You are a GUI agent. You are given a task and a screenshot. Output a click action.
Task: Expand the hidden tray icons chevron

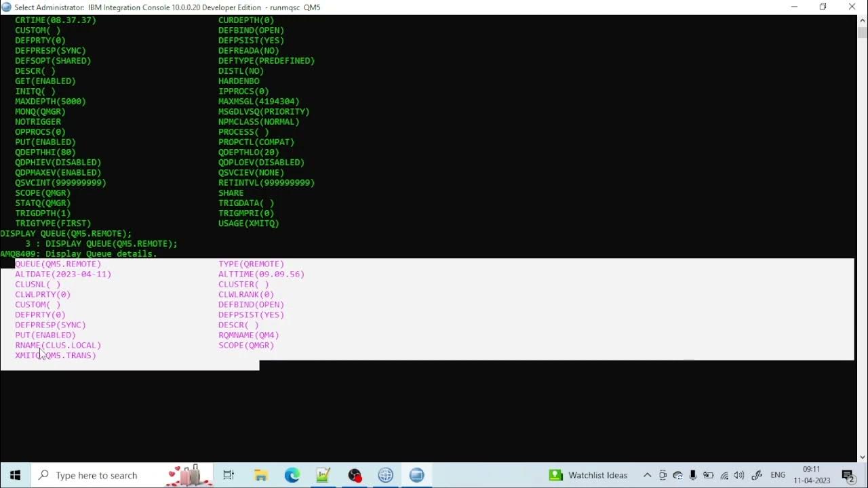(x=647, y=475)
